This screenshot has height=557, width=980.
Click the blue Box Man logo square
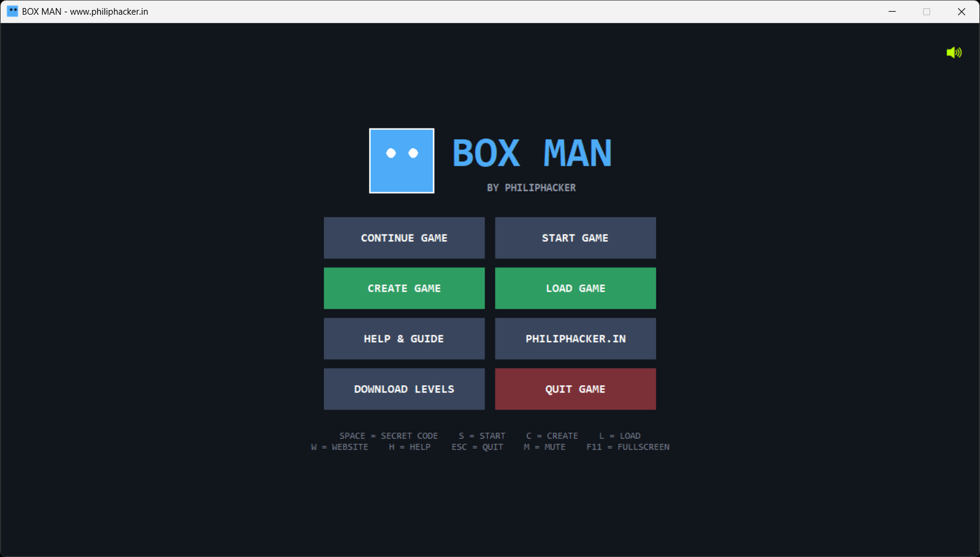(402, 161)
